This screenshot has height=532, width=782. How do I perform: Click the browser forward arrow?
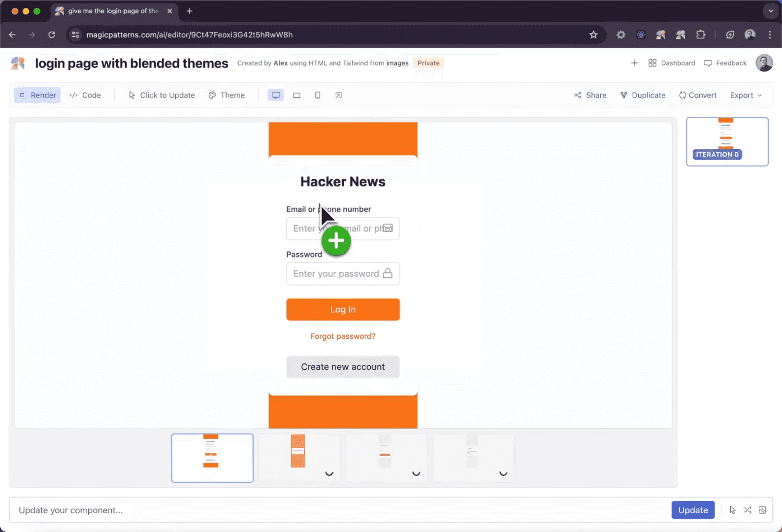click(x=32, y=34)
